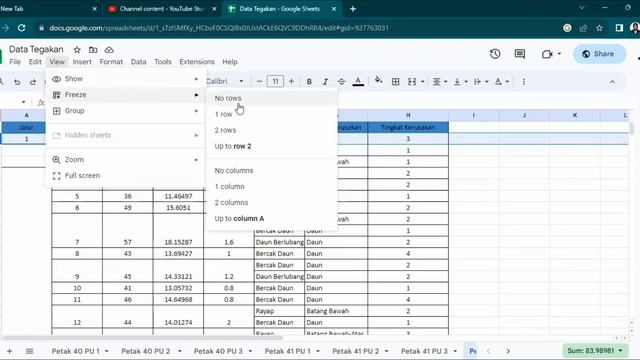Freeze 1 row
The width and height of the screenshot is (640, 360).
[x=272, y=114]
